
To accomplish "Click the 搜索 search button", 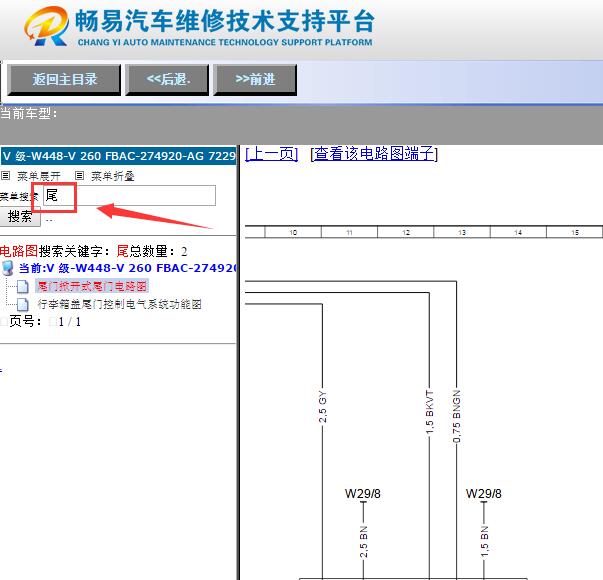I will click(20, 217).
